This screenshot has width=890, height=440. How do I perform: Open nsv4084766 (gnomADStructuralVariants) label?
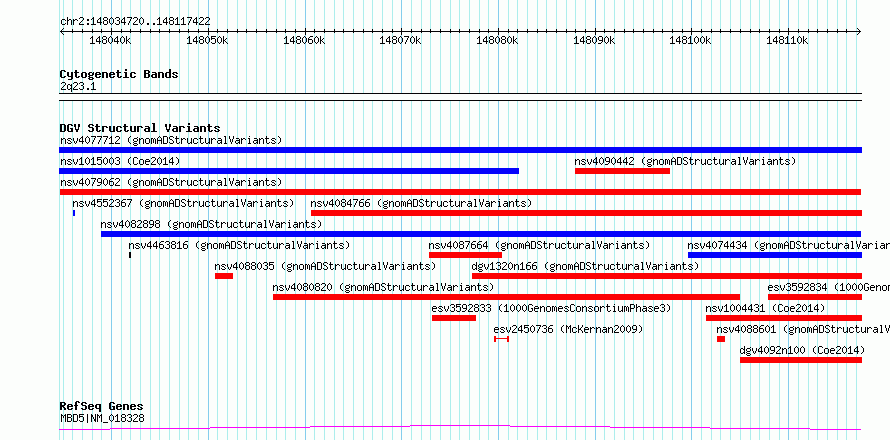click(421, 203)
